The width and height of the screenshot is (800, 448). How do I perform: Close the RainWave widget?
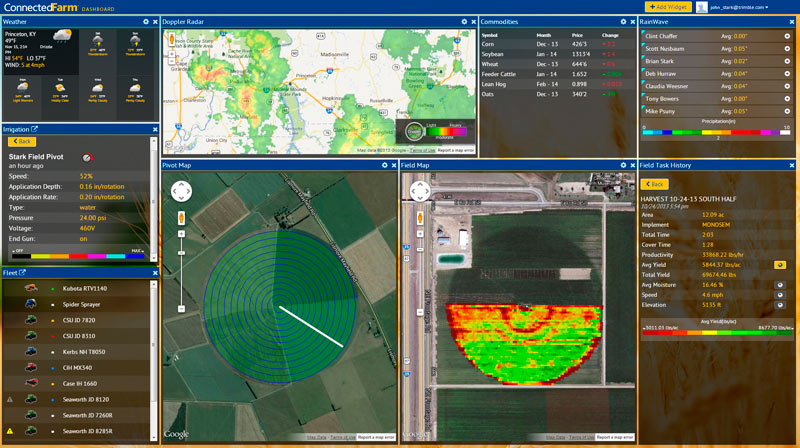[x=792, y=22]
